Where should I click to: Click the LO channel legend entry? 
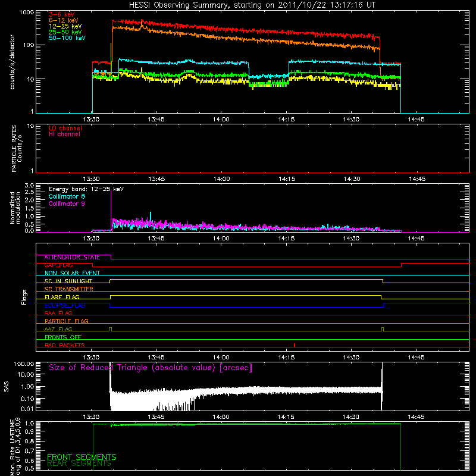[65, 128]
